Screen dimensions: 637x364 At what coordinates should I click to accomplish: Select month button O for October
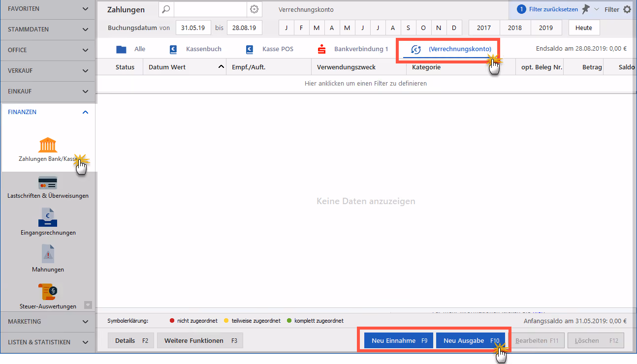(x=423, y=28)
